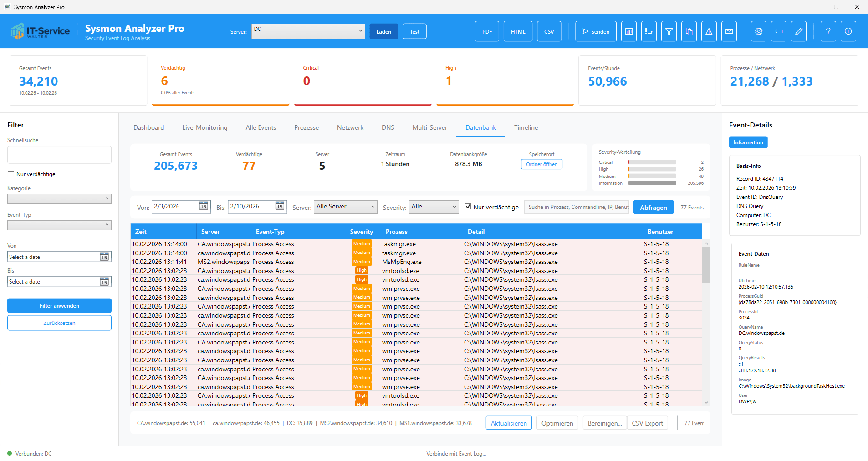Image resolution: width=868 pixels, height=461 pixels.
Task: Open the Live-Monitoring tab
Action: pos(205,127)
